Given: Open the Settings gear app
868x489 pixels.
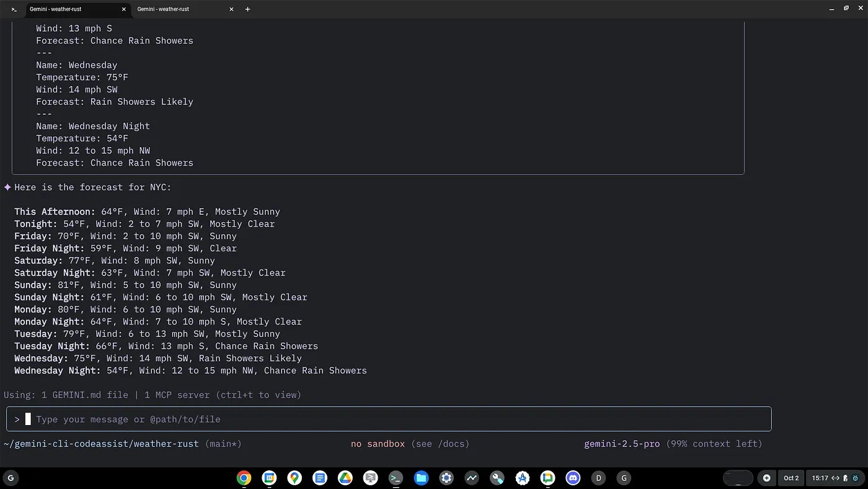Looking at the screenshot, I should coord(446,478).
